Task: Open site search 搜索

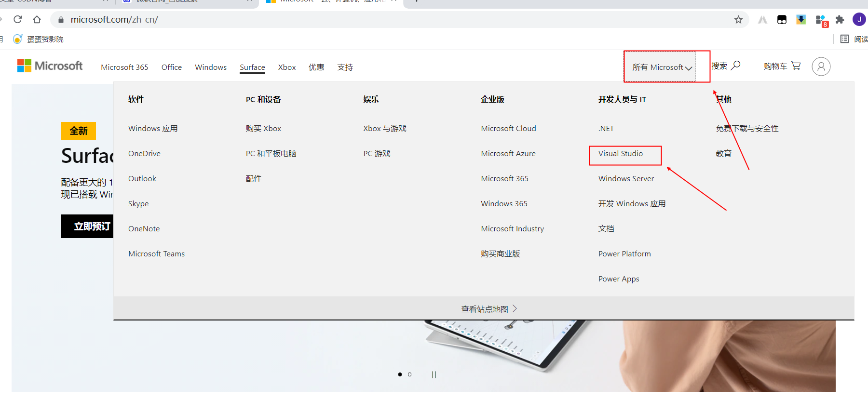Action: (x=726, y=66)
